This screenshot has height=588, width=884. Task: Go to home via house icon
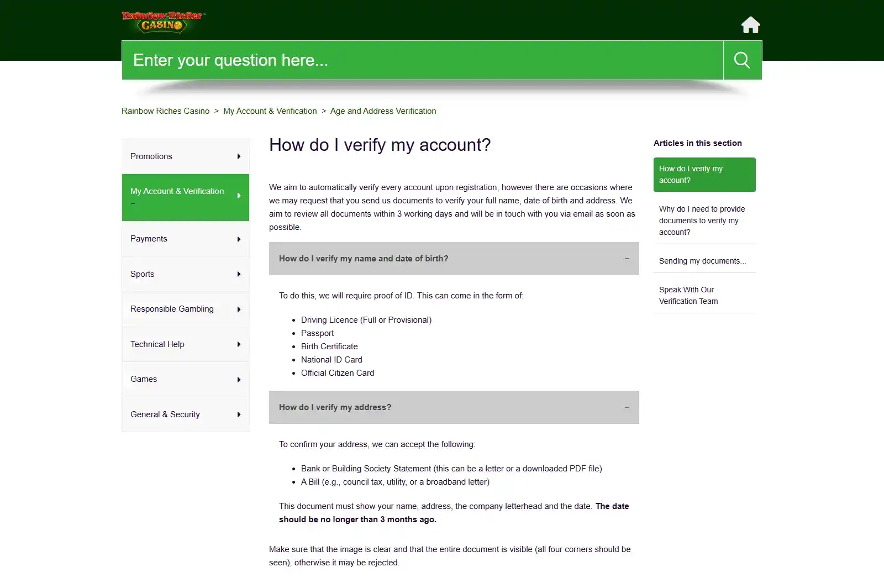750,25
